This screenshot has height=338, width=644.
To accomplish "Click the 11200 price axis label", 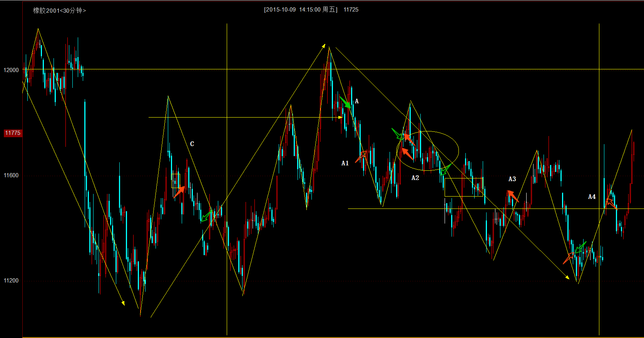I will 11,281.
